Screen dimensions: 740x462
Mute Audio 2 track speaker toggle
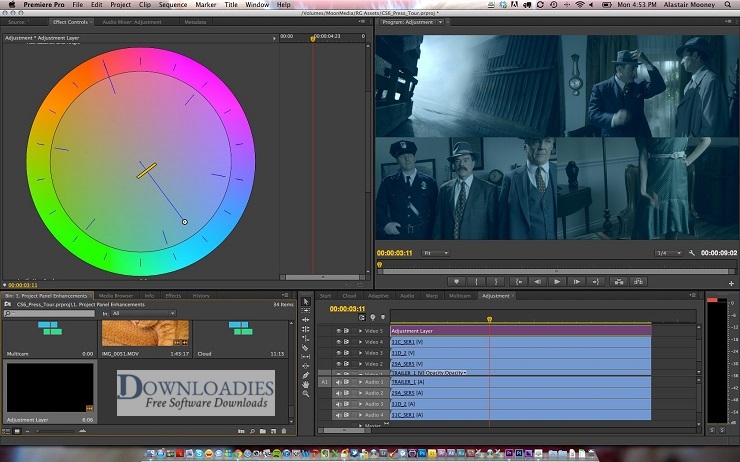pyautogui.click(x=338, y=393)
